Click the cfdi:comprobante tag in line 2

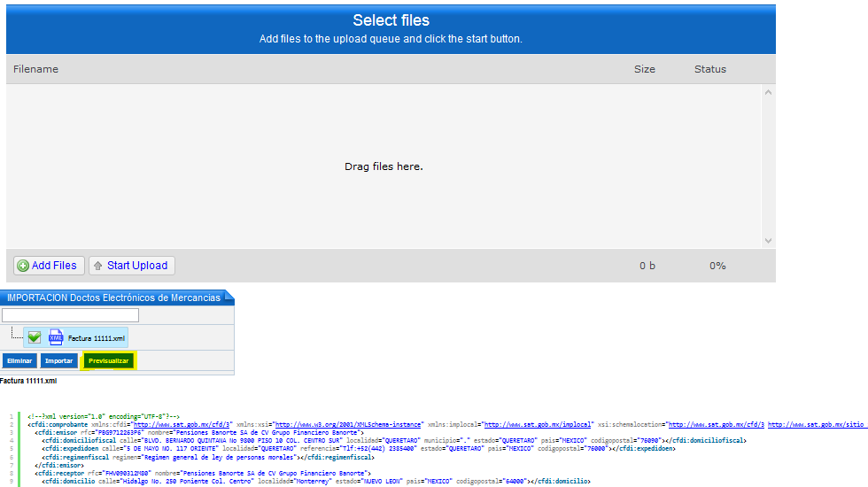coord(58,424)
